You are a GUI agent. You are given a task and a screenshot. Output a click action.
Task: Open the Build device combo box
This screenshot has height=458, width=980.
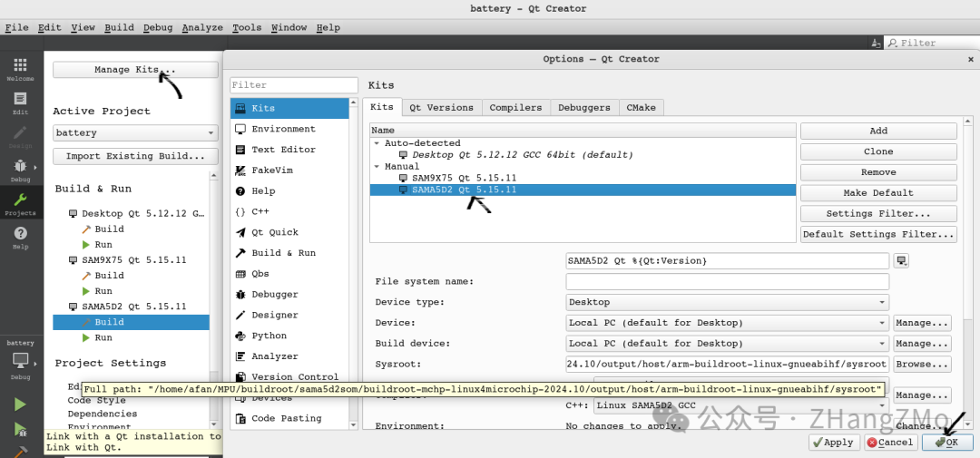coord(728,344)
